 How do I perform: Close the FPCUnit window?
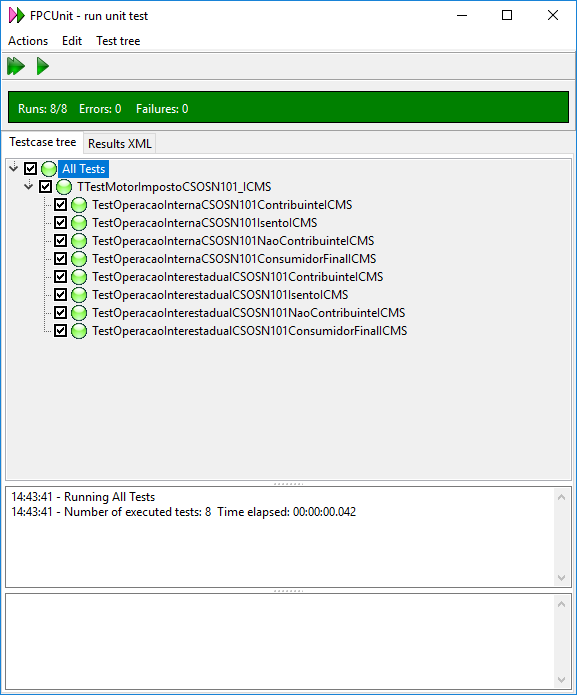[553, 16]
